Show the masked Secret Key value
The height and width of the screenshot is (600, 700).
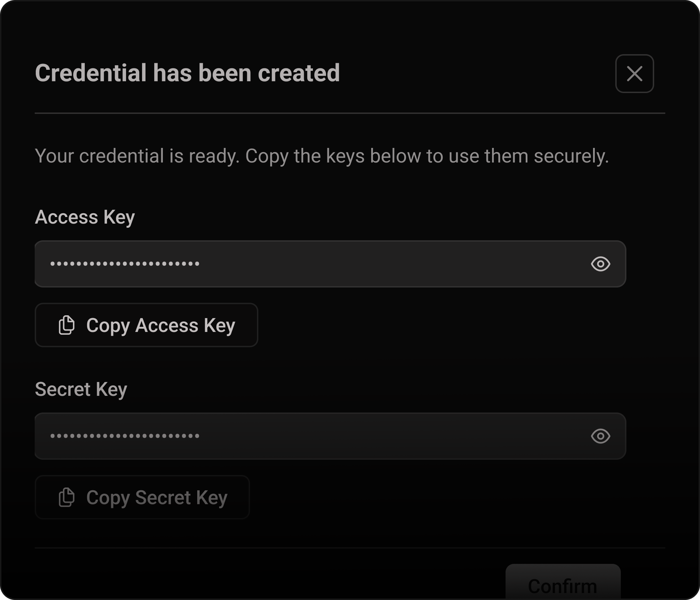coord(600,436)
